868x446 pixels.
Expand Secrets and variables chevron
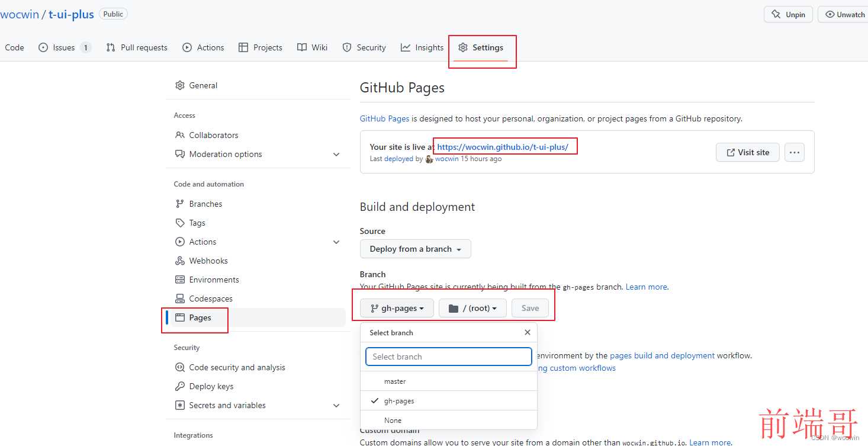pyautogui.click(x=336, y=405)
